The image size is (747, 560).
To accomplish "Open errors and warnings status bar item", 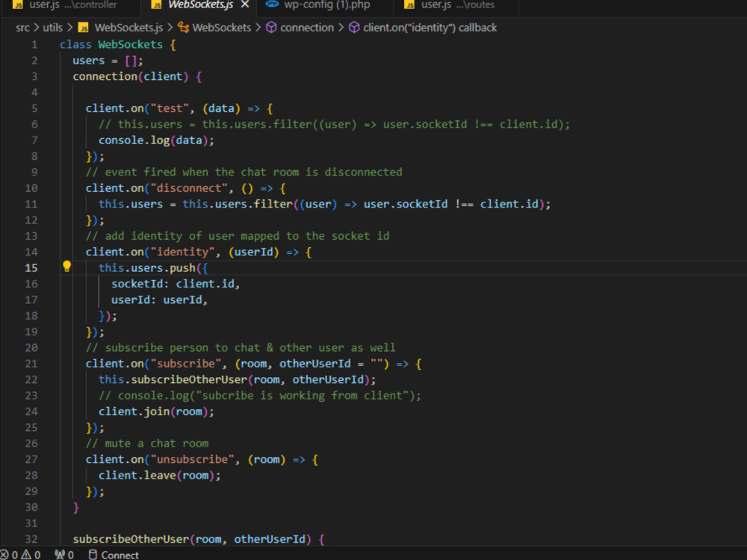I will click(x=20, y=555).
